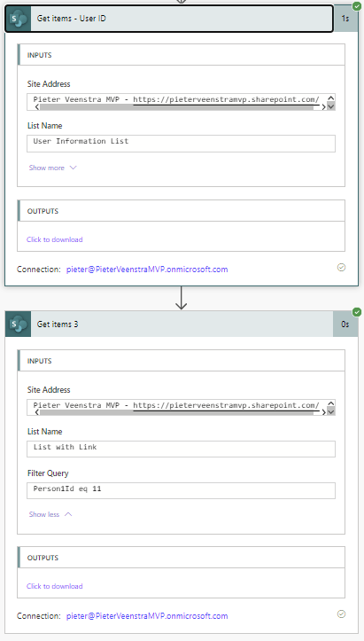
Task: Click green success checkmark on Get items - User ID
Action: click(357, 6)
